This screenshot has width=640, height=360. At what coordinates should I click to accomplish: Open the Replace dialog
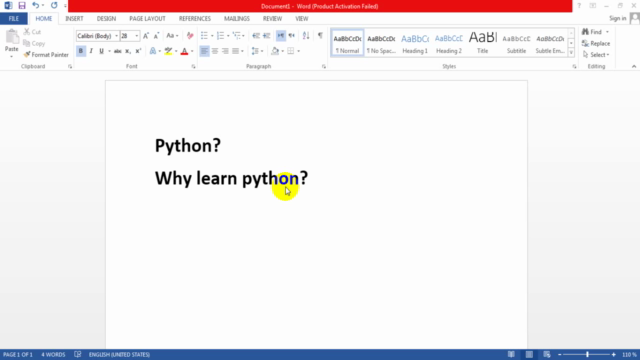tap(596, 43)
